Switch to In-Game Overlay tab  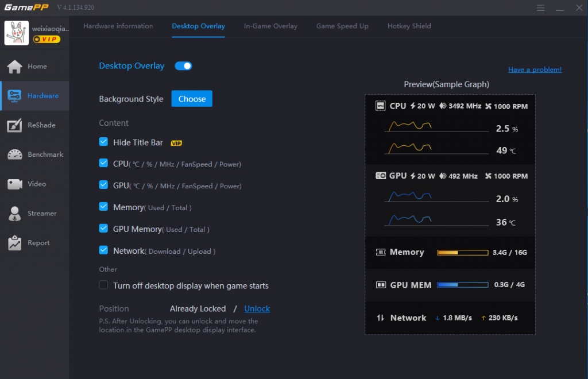pos(270,26)
